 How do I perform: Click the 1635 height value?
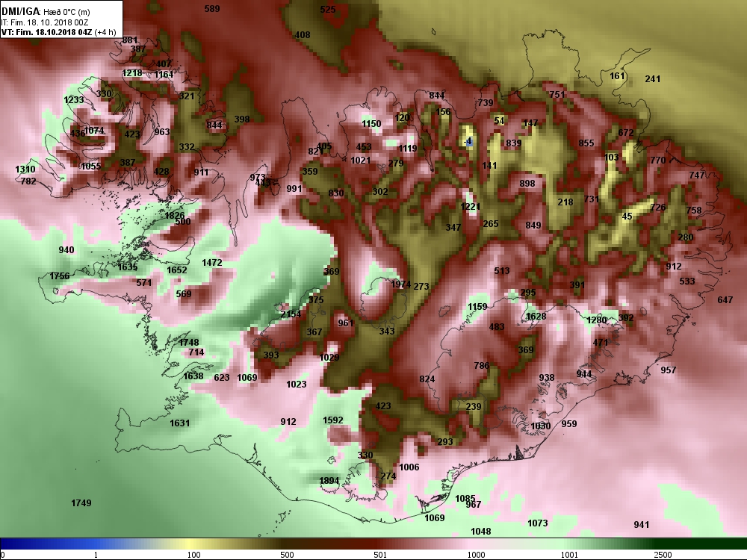pyautogui.click(x=128, y=267)
